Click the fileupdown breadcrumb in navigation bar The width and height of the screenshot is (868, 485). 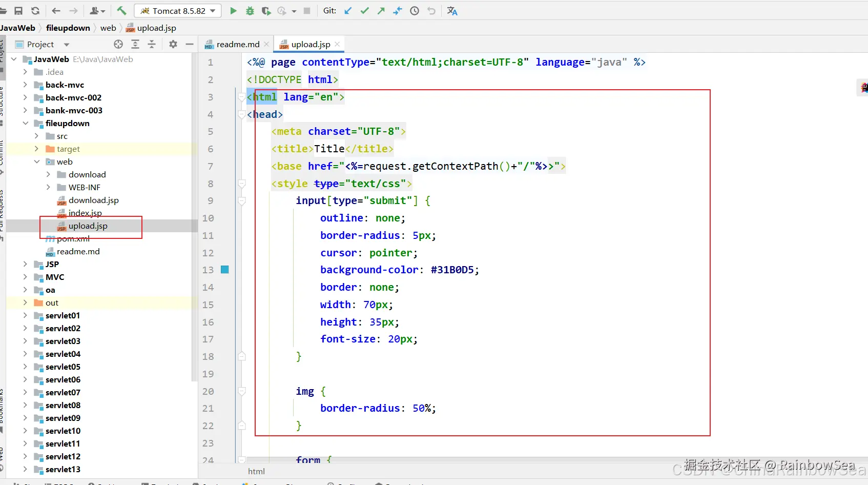(68, 28)
